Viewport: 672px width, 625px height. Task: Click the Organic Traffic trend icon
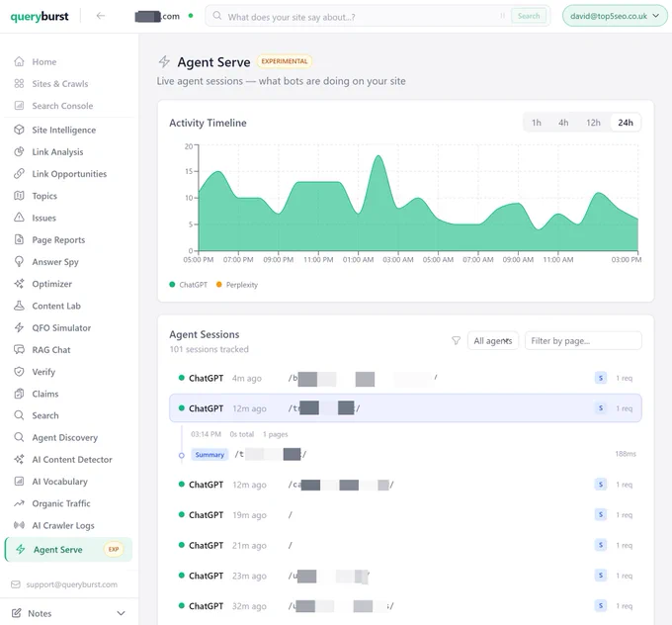pyautogui.click(x=19, y=503)
